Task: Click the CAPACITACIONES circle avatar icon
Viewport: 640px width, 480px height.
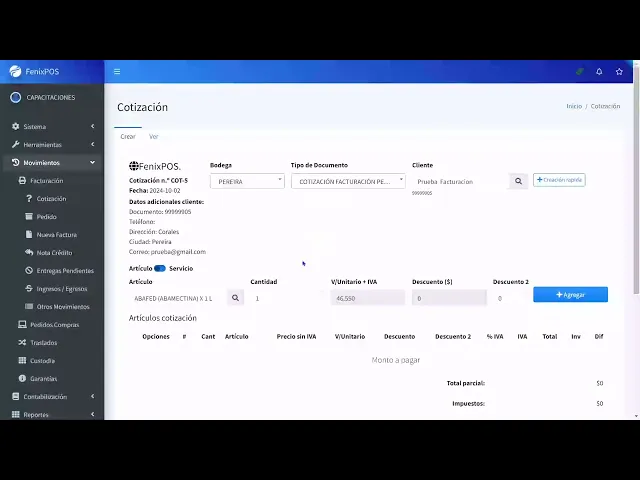Action: click(16, 98)
